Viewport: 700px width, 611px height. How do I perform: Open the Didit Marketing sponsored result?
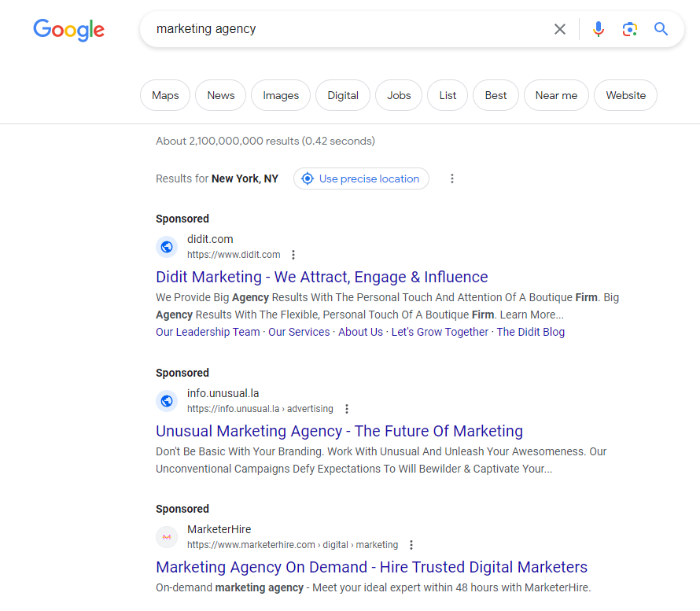(x=322, y=277)
